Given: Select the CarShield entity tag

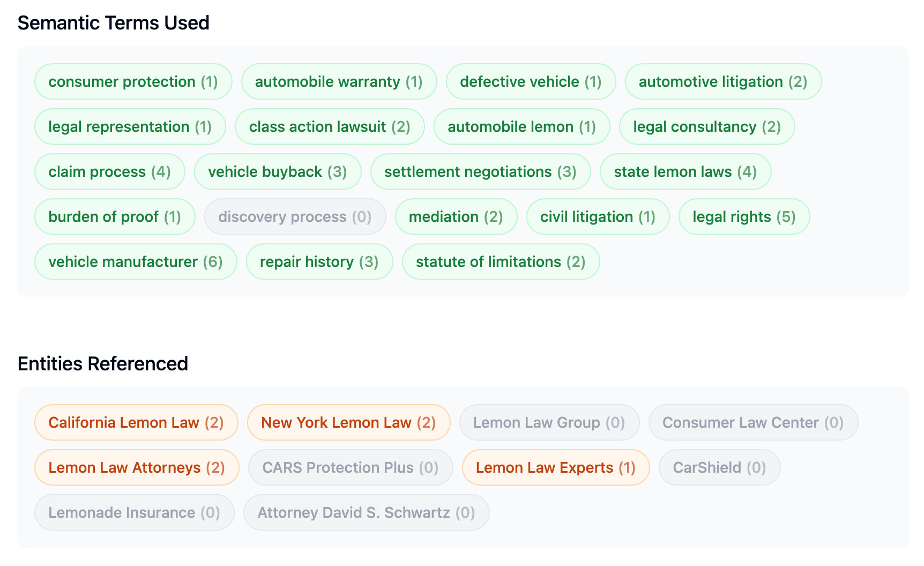Looking at the screenshot, I should [x=719, y=467].
